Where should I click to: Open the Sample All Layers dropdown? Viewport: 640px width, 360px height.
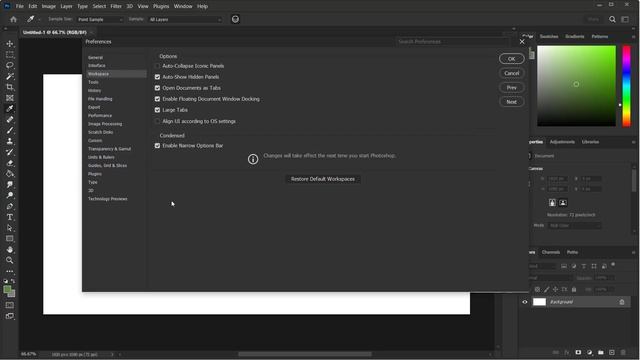tap(185, 19)
